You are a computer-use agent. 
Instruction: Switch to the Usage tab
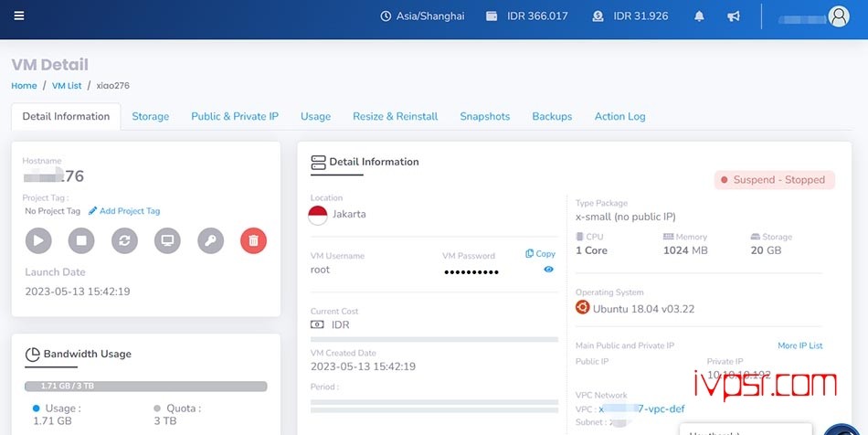(x=315, y=116)
